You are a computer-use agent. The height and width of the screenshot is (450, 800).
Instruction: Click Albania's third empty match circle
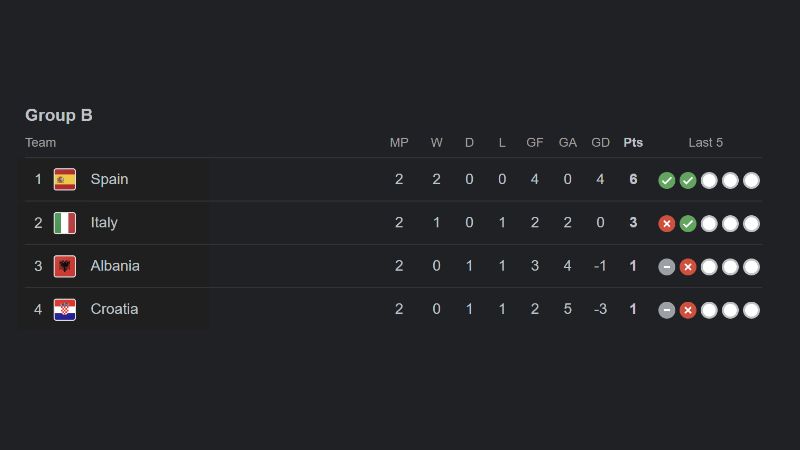point(751,267)
